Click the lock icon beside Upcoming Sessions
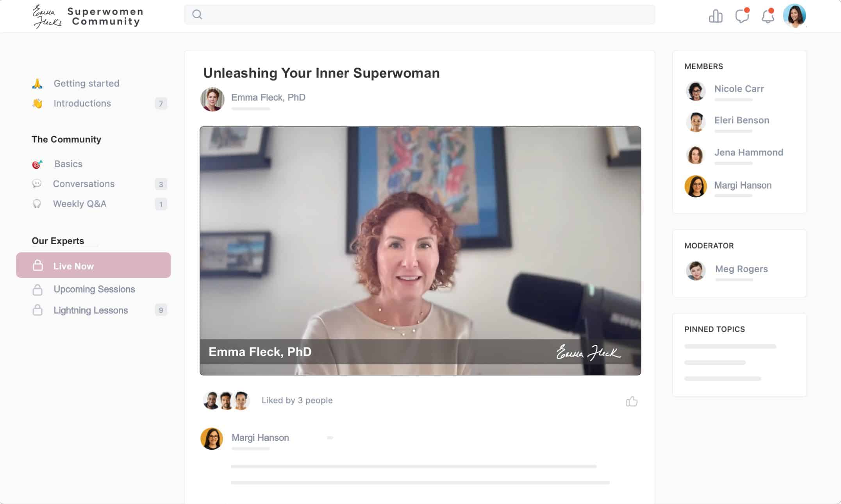The width and height of the screenshot is (841, 504). coord(37,290)
